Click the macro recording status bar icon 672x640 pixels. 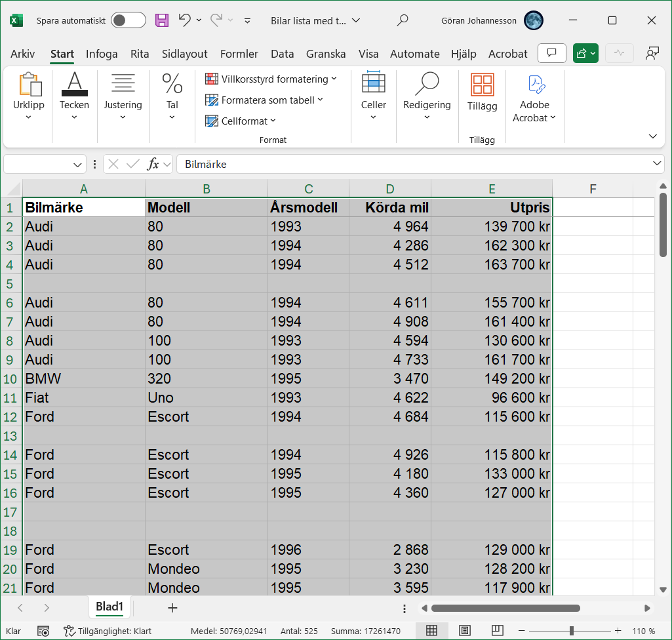click(x=43, y=631)
